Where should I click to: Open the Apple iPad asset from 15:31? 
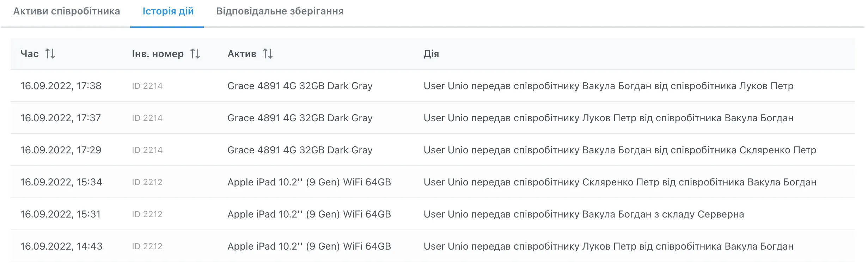tap(309, 214)
